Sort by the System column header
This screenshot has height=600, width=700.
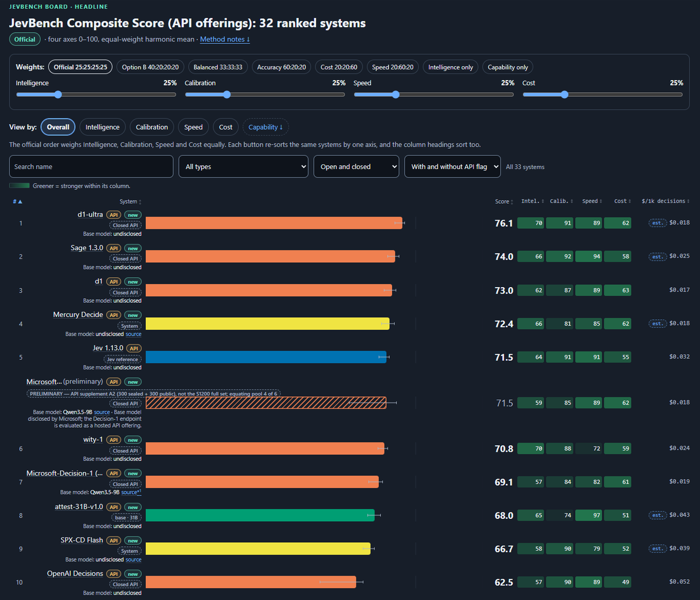point(130,201)
